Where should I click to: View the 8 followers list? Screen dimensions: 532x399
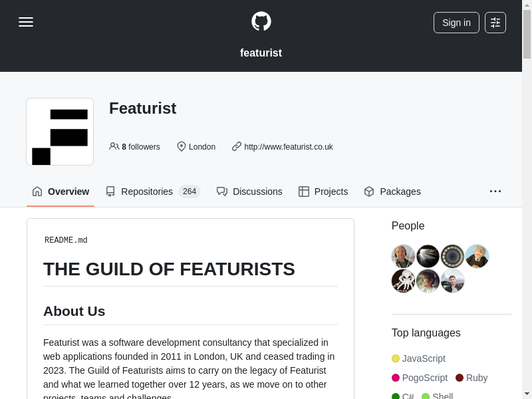(x=140, y=147)
